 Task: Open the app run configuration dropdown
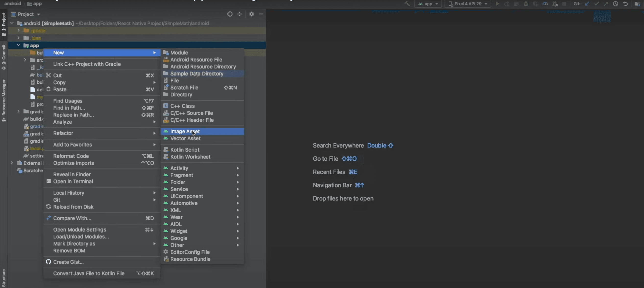(x=428, y=4)
